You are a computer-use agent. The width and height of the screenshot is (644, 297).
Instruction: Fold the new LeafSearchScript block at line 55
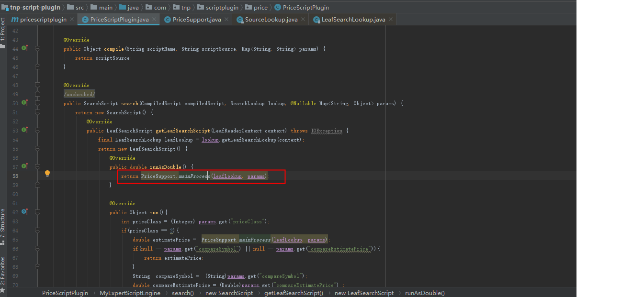click(38, 148)
